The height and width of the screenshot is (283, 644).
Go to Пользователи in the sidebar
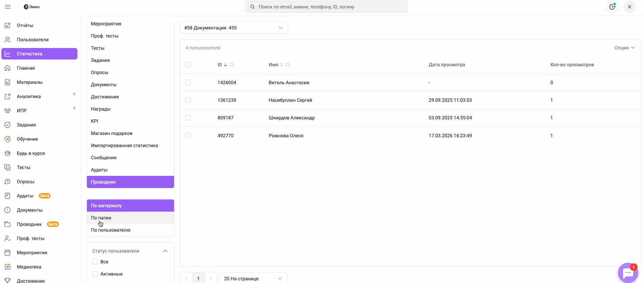coord(32,40)
